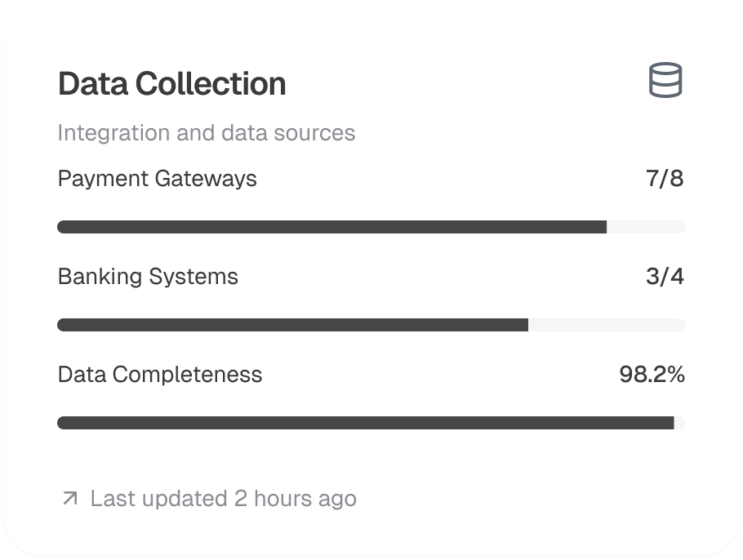Viewport: 743px width, 560px height.
Task: Click the 7/8 Payment Gateways count
Action: coord(665,179)
